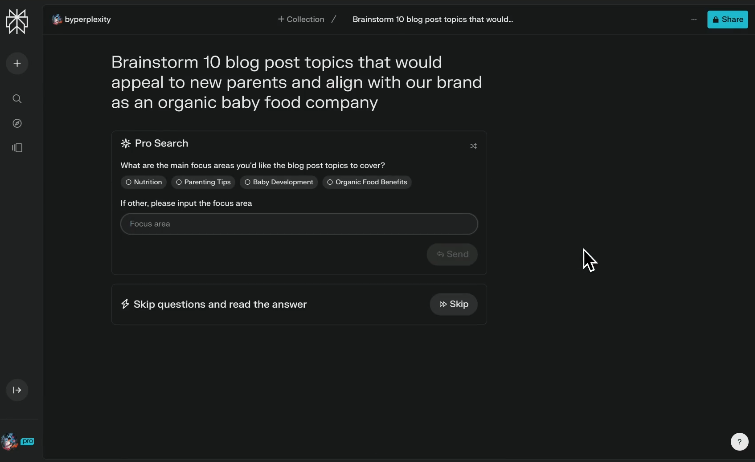Select the Nutrition focus option
The height and width of the screenshot is (462, 755).
pos(143,182)
